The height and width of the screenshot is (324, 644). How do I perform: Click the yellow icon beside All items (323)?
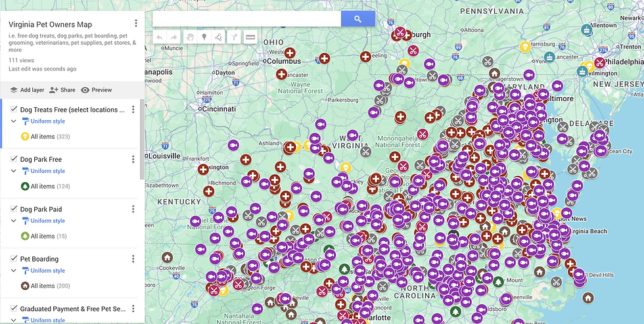pyautogui.click(x=25, y=136)
